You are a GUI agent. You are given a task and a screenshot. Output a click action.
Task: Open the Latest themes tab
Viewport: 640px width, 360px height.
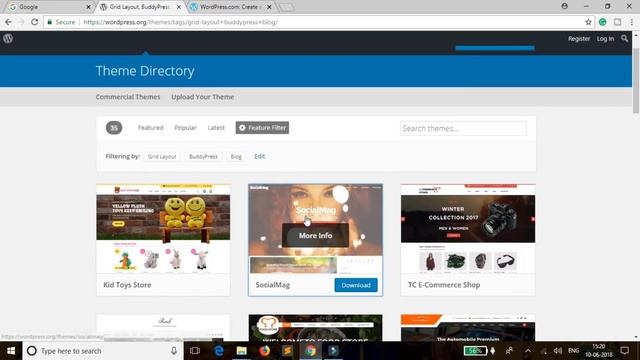coord(216,128)
